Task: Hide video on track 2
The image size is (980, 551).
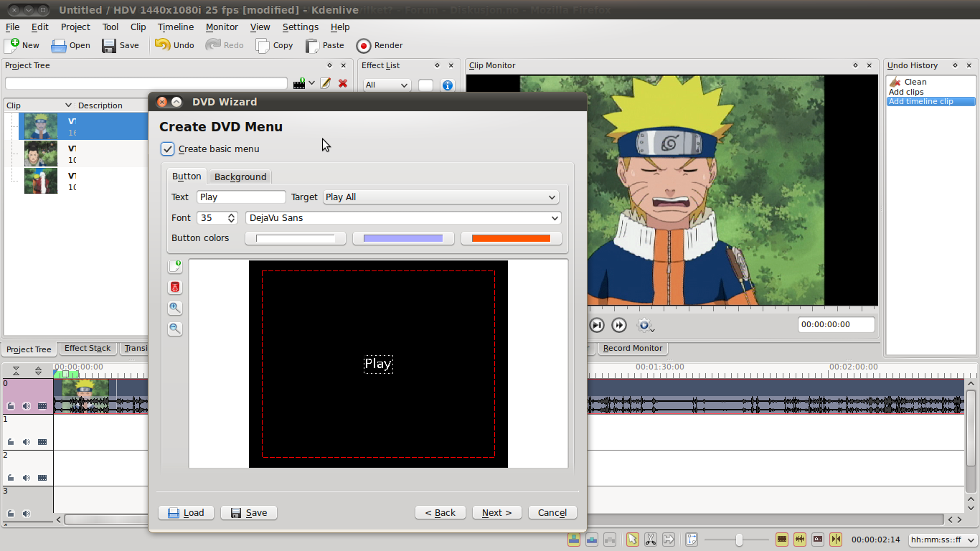Action: coord(42,478)
